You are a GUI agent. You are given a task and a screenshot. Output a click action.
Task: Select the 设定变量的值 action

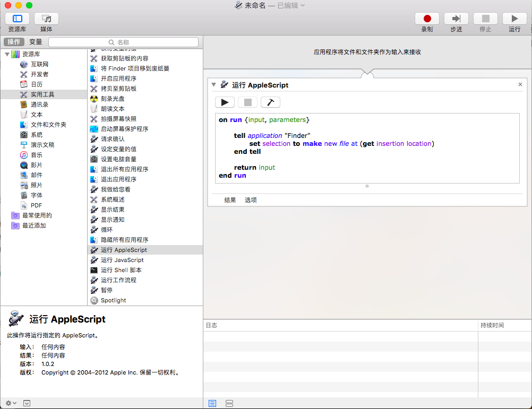145,149
